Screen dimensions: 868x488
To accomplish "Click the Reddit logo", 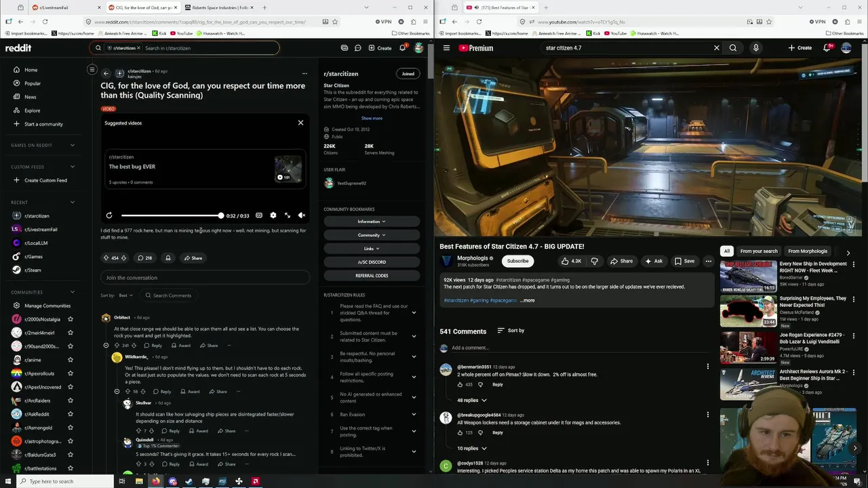I will (x=18, y=48).
